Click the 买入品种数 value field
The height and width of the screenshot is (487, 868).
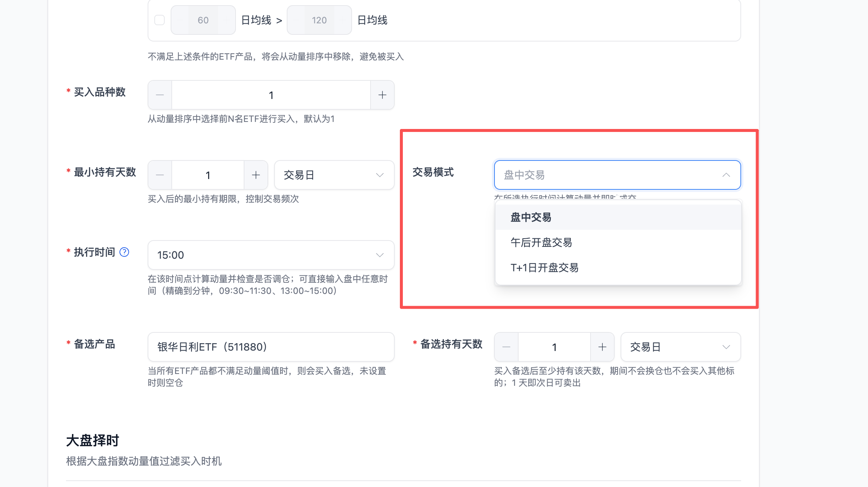(271, 95)
